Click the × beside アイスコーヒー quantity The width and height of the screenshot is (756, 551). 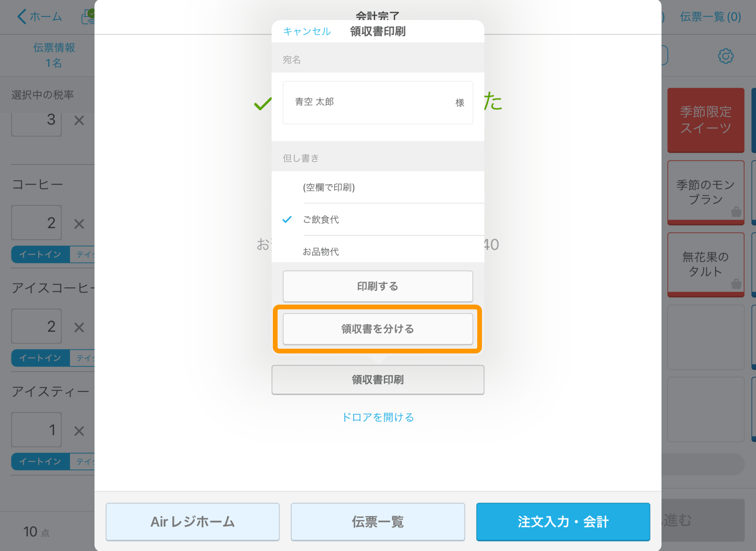pyautogui.click(x=79, y=327)
